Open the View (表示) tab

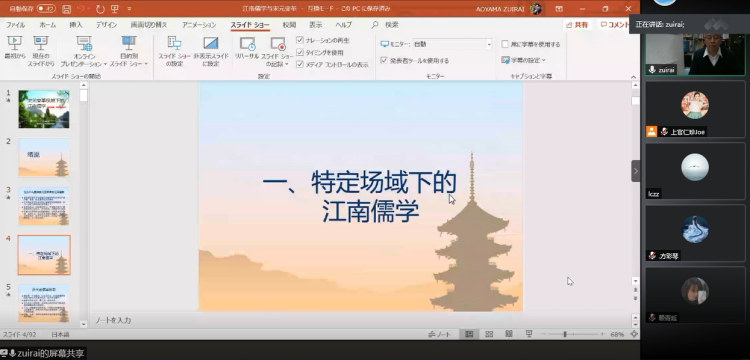point(315,25)
